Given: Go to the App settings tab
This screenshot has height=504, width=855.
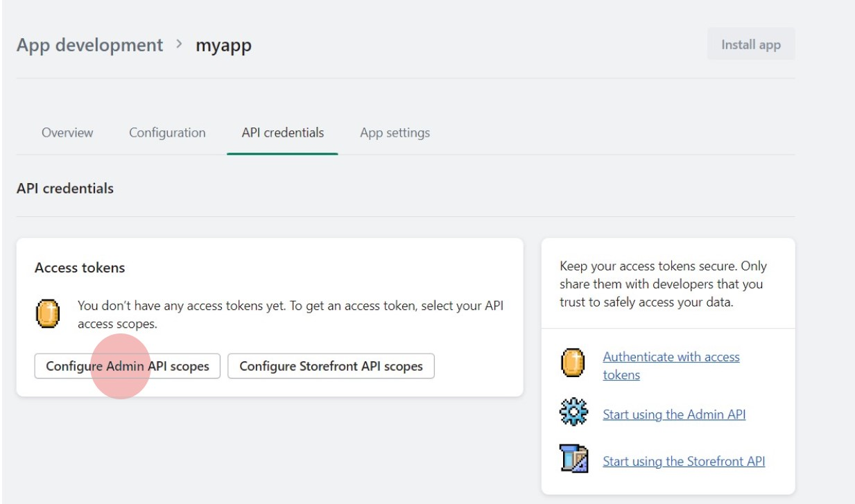Looking at the screenshot, I should (395, 132).
